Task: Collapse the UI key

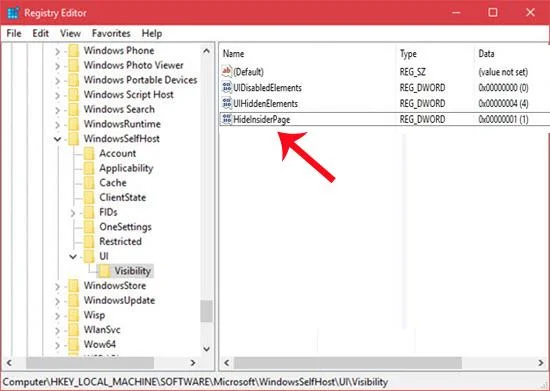Action: click(x=73, y=257)
